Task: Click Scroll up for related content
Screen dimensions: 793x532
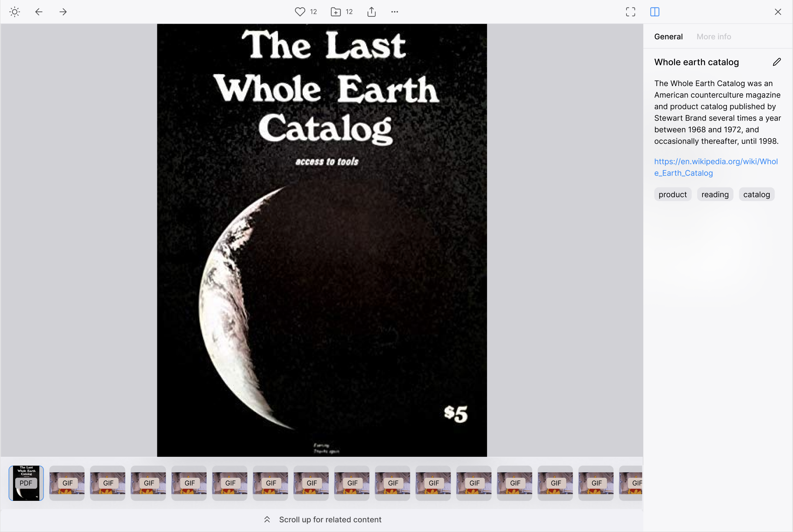Action: [x=330, y=520]
